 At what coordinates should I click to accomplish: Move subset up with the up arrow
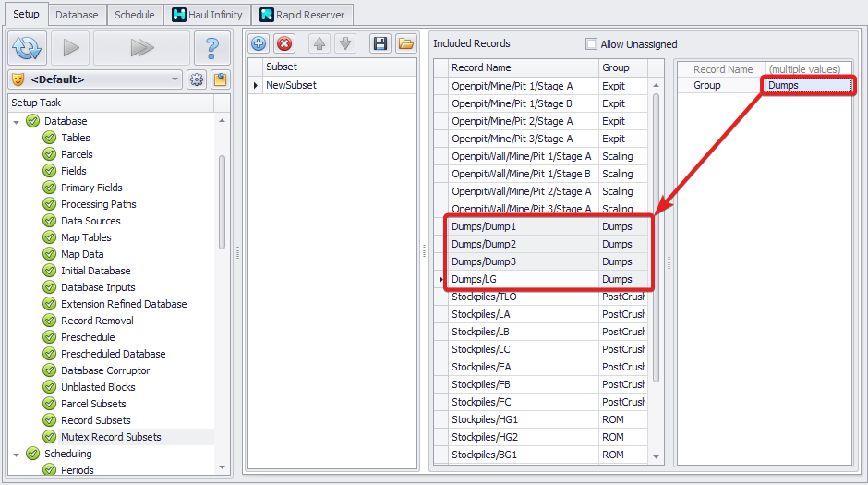[319, 43]
